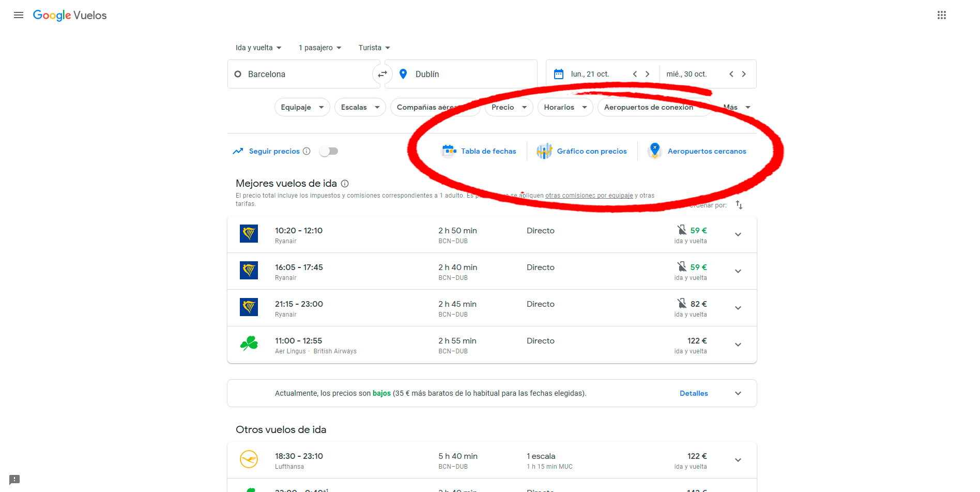Open the Escalas filter
The width and height of the screenshot is (980, 492).
(x=360, y=107)
